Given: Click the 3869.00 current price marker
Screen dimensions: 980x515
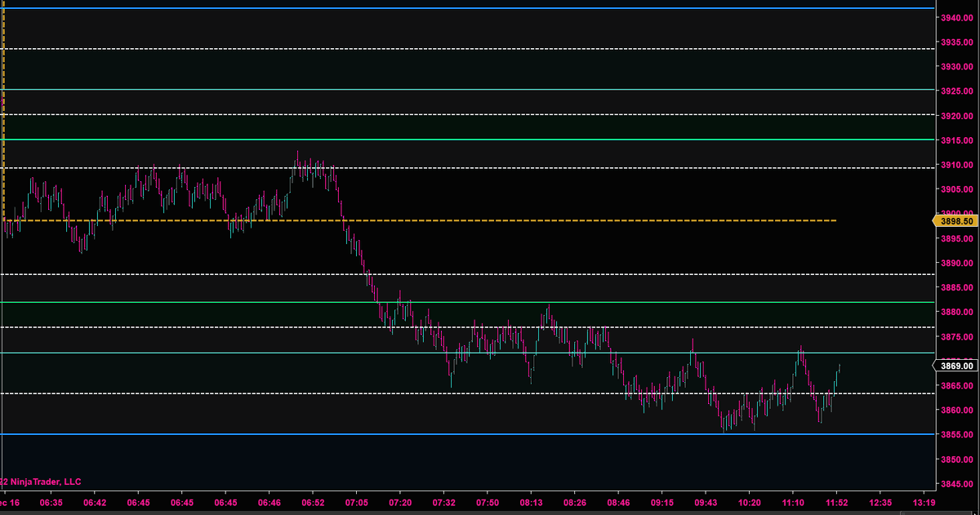Looking at the screenshot, I should [955, 366].
